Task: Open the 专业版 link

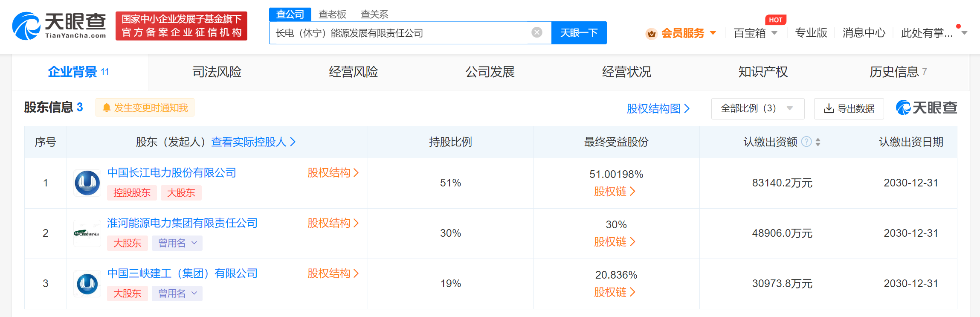Action: [x=811, y=33]
